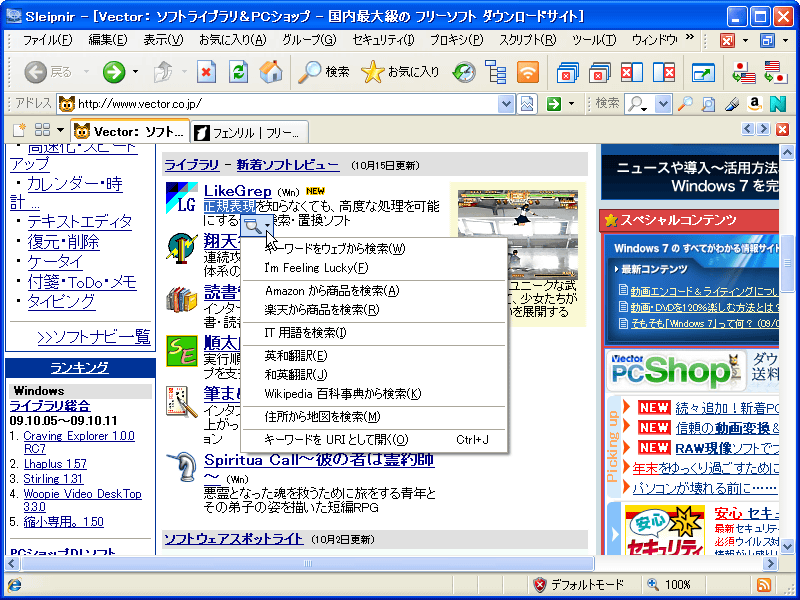Open the お気に入り star favorites button

[x=399, y=72]
